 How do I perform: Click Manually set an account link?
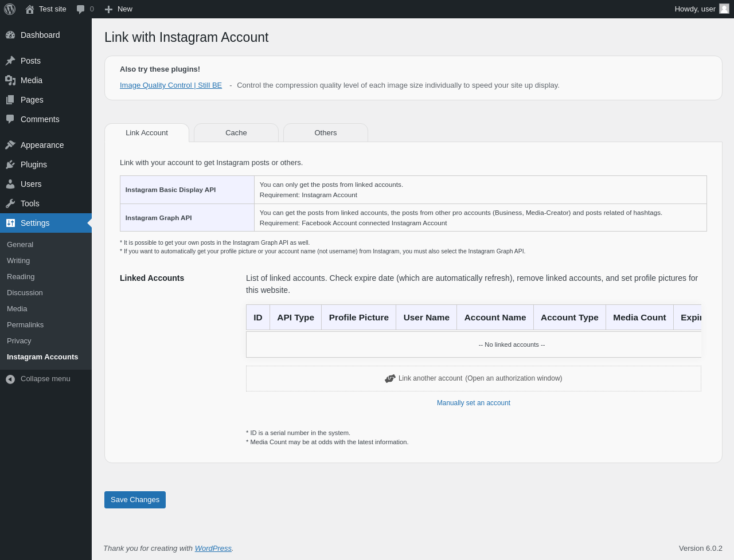click(474, 403)
